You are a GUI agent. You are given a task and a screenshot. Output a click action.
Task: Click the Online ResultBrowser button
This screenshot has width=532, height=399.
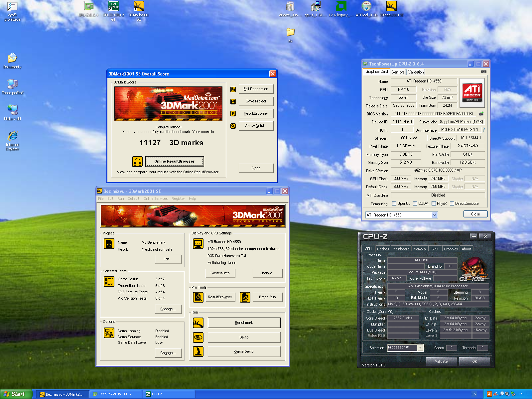coord(175,162)
